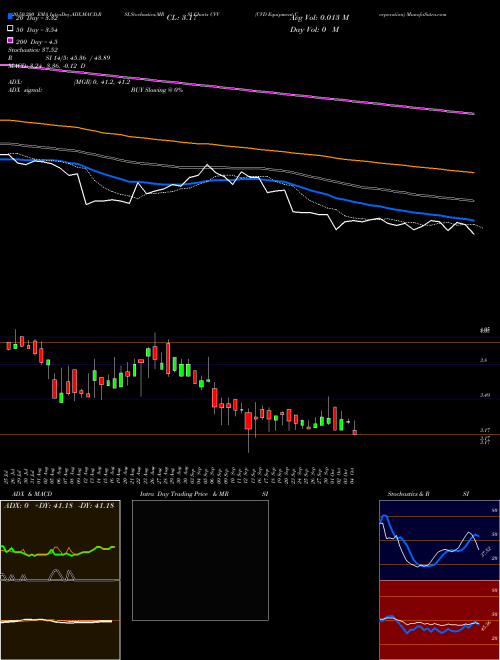Click the 'Stochastics: 37.52' reading
The height and width of the screenshot is (660, 500).
coord(33,50)
